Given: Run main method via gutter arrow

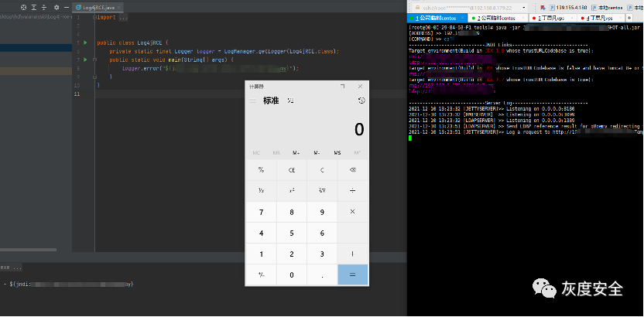Looking at the screenshot, I should point(85,60).
